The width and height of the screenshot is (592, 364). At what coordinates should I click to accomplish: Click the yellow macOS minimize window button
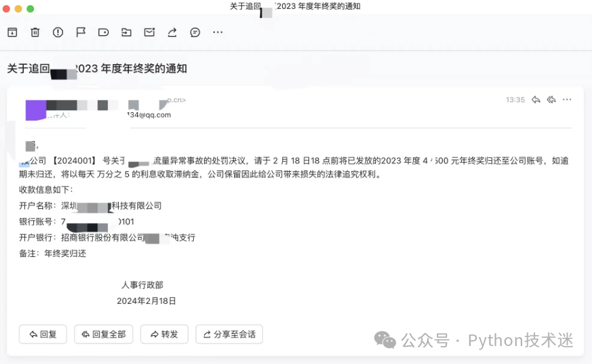click(18, 9)
